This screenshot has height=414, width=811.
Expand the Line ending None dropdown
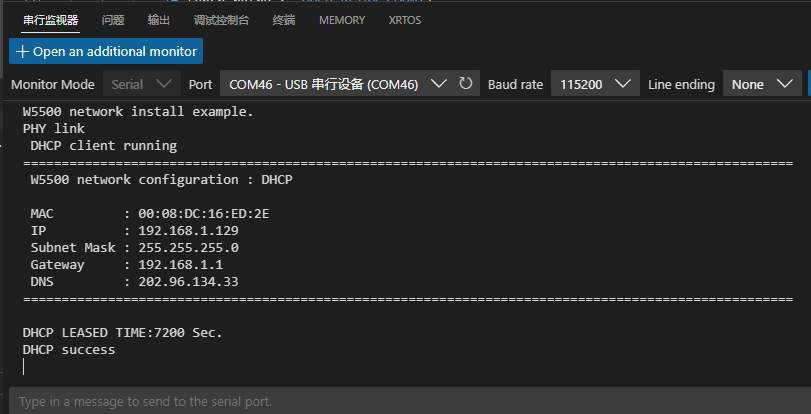[762, 84]
